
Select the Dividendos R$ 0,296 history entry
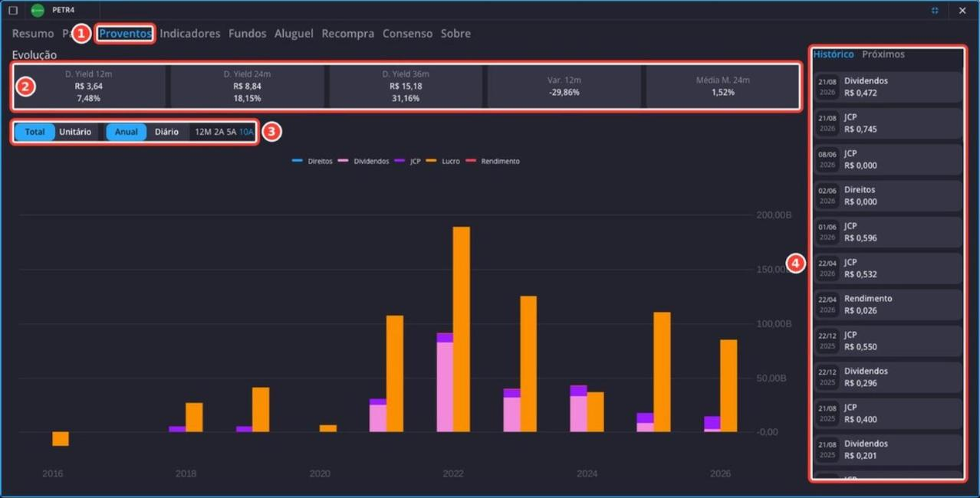(888, 377)
